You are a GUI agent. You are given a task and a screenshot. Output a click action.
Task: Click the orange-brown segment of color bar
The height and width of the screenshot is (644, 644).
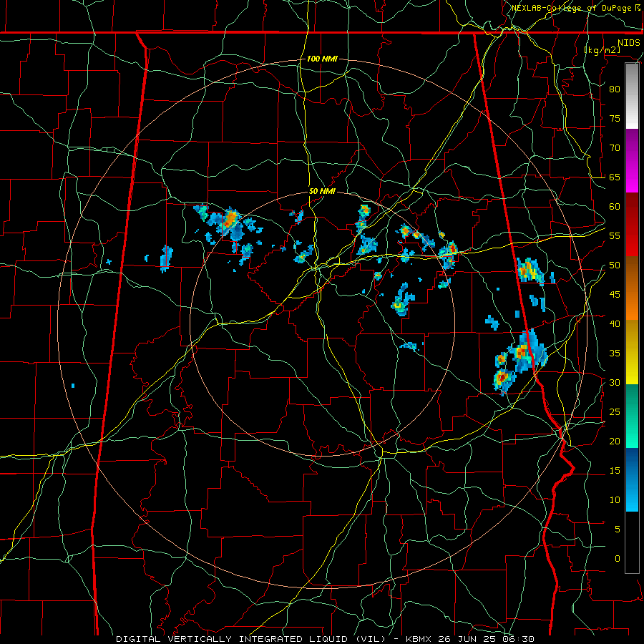(x=632, y=288)
